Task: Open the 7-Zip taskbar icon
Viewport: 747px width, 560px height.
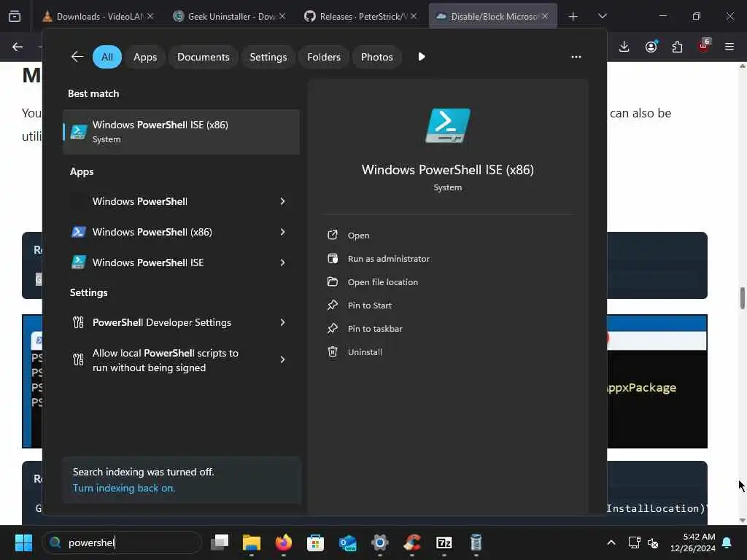Action: (444, 542)
